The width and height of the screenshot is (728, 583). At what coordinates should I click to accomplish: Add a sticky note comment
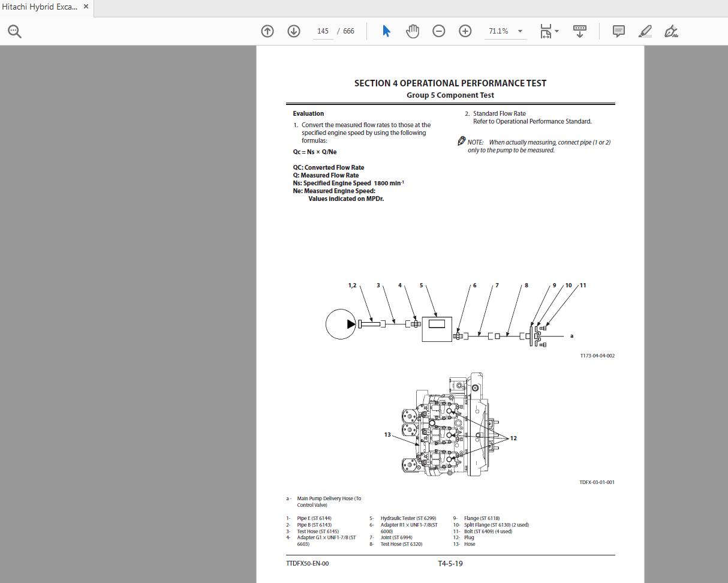point(618,31)
